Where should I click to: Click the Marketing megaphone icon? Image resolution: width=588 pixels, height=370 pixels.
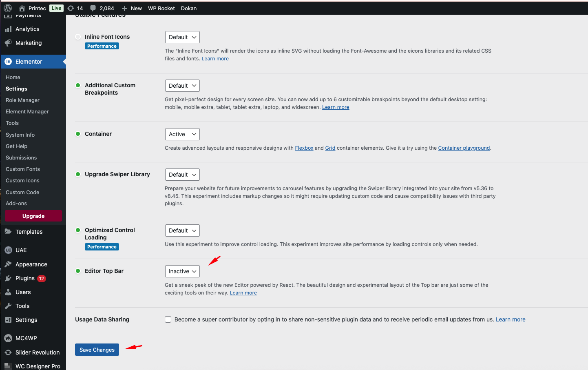(x=8, y=43)
